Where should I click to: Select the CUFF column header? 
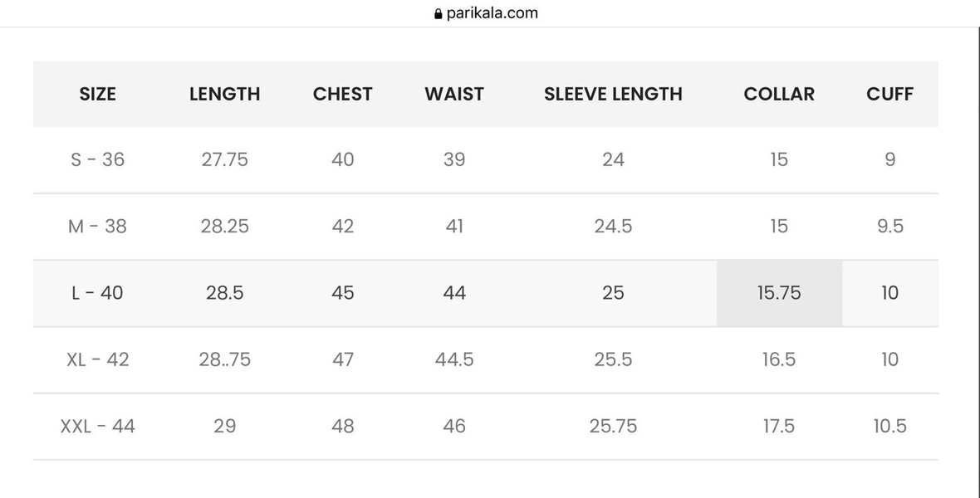[x=890, y=94]
